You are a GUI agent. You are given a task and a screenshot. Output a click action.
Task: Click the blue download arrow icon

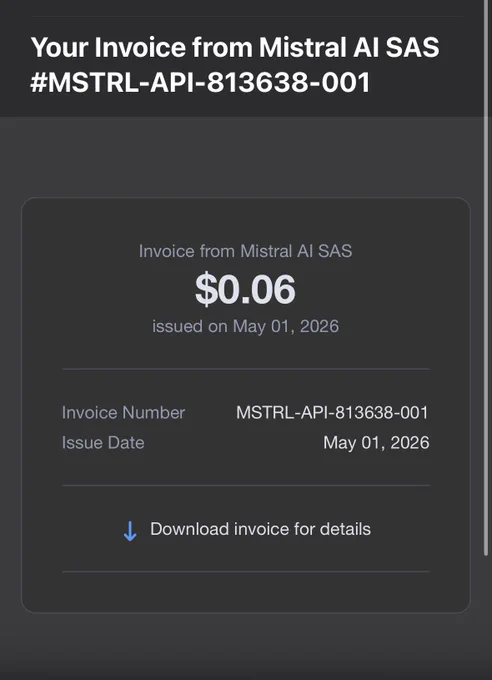pos(130,531)
